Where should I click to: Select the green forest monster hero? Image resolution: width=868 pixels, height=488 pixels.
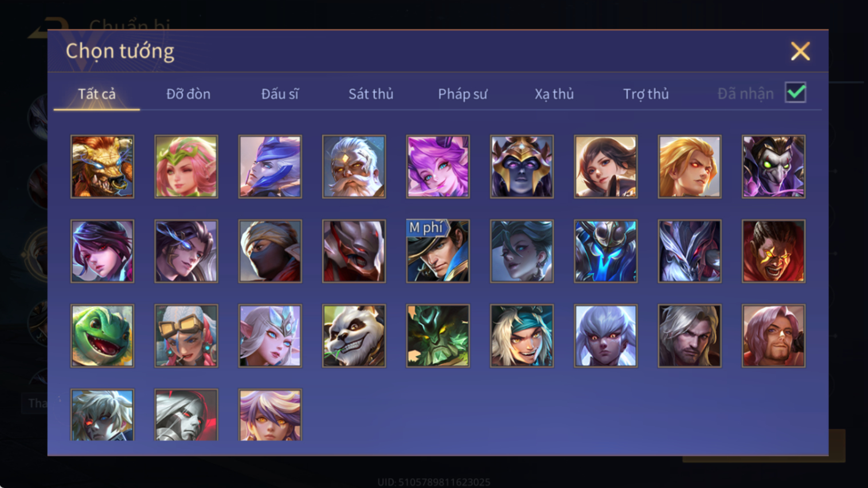pyautogui.click(x=438, y=336)
